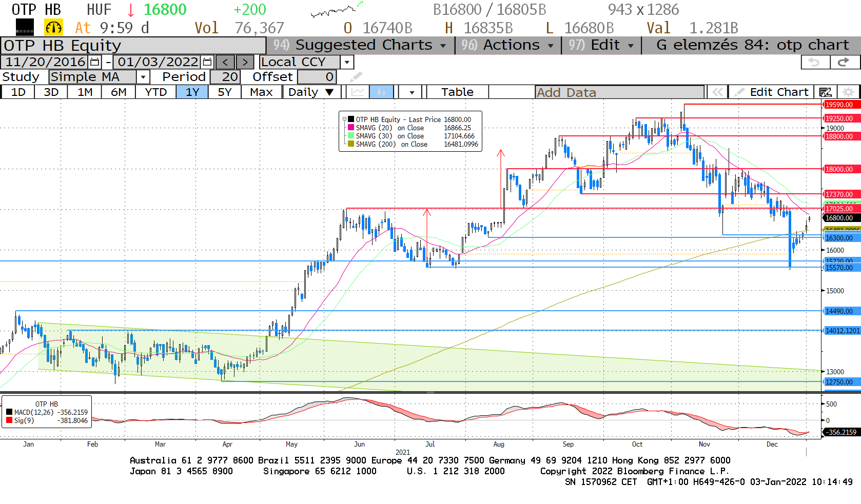Image resolution: width=861 pixels, height=504 pixels.
Task: Click the Edit Chart button
Action: (x=771, y=92)
